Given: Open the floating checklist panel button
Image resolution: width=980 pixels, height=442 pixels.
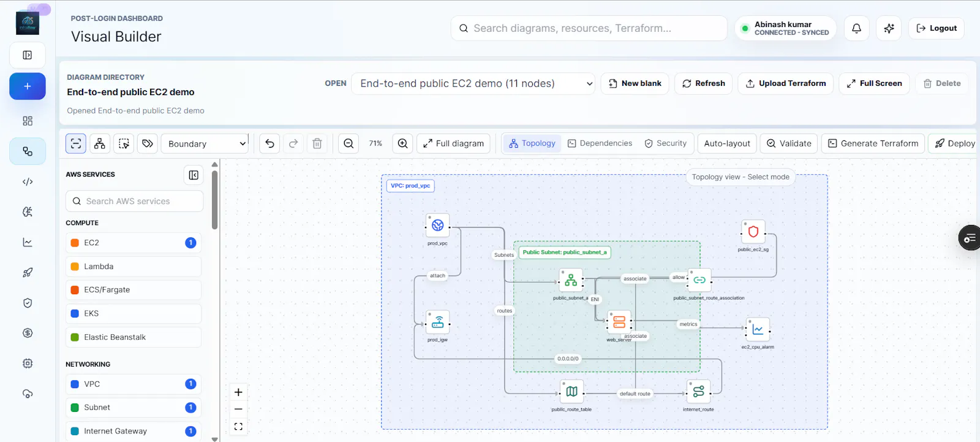Looking at the screenshot, I should click(970, 238).
